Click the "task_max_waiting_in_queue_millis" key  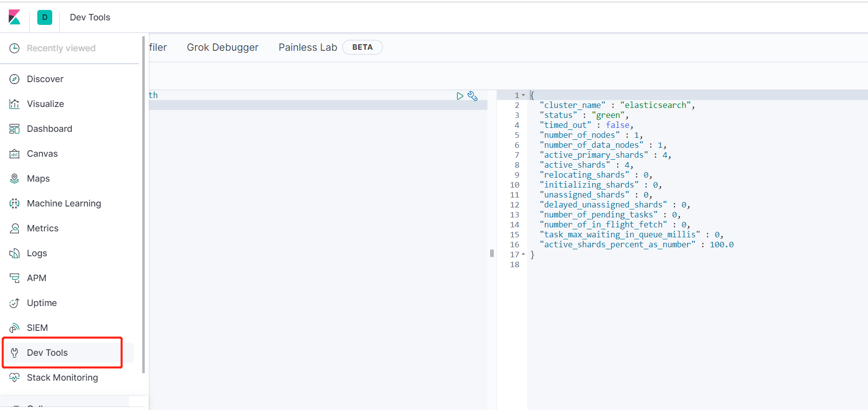620,234
